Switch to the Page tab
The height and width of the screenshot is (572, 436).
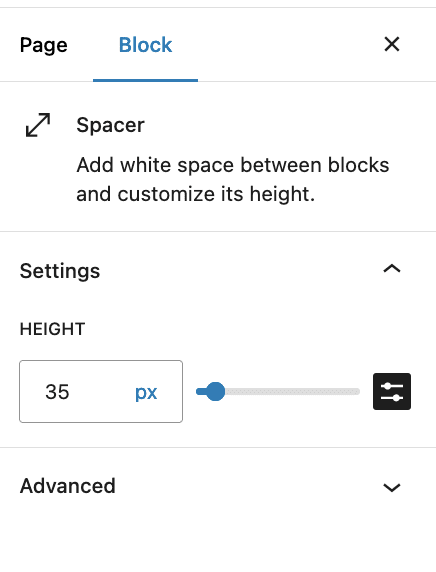click(x=44, y=45)
